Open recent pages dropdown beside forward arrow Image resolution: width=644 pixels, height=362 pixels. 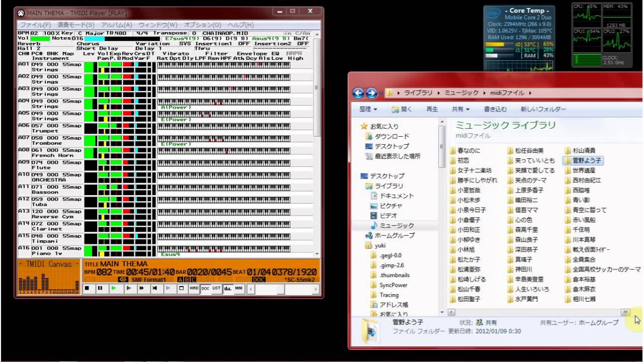click(381, 93)
